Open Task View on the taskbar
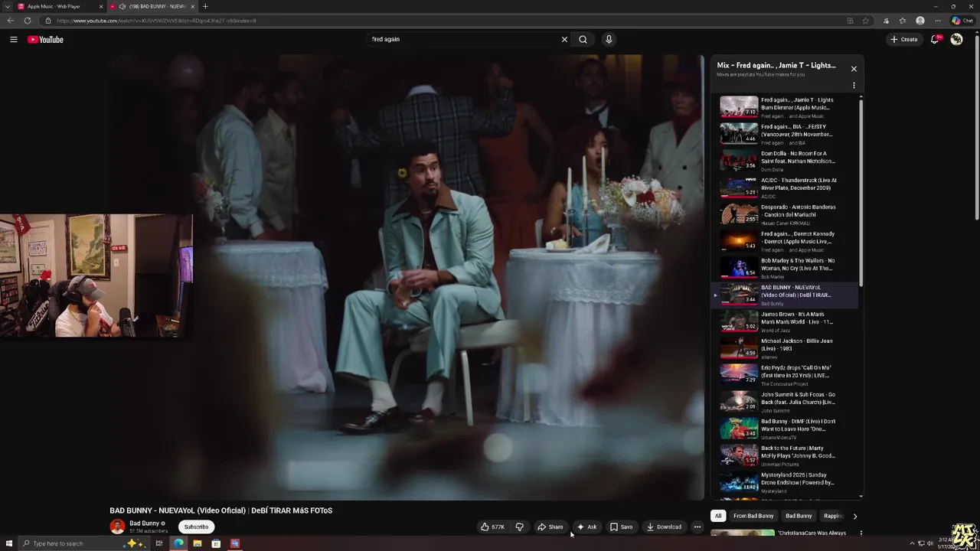The height and width of the screenshot is (551, 980). click(x=159, y=543)
